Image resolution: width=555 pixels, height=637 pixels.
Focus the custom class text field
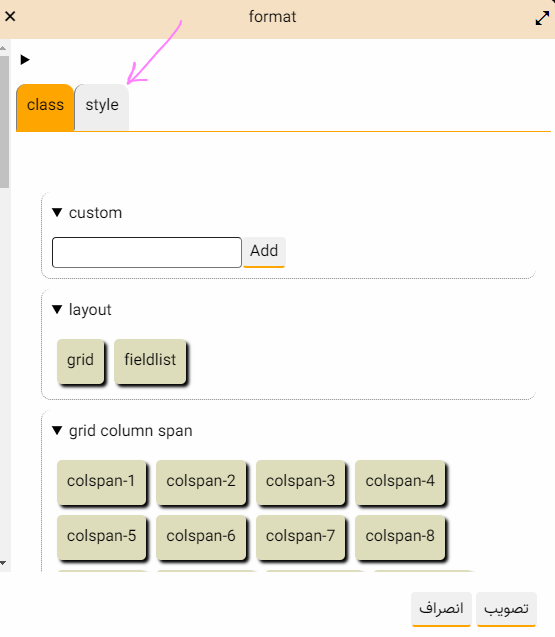click(147, 252)
